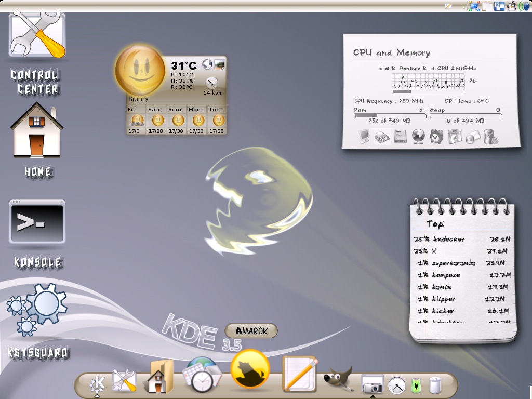Image resolution: width=532 pixels, height=399 pixels.
Task: Click the 'Sunny' condition label
Action: tap(138, 99)
